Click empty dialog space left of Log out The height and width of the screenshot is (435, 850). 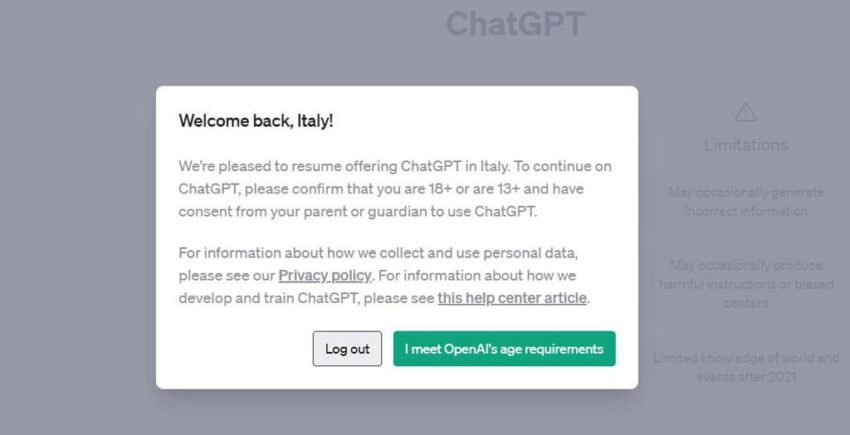[244, 349]
